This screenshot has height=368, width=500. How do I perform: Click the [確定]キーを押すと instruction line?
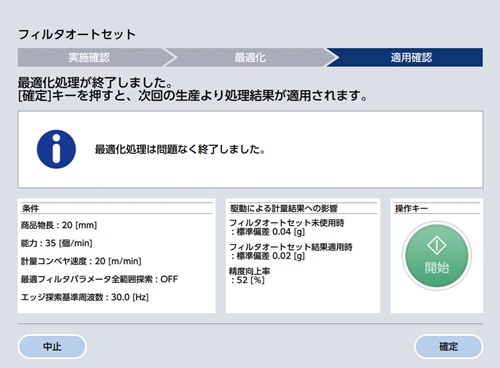click(x=193, y=96)
